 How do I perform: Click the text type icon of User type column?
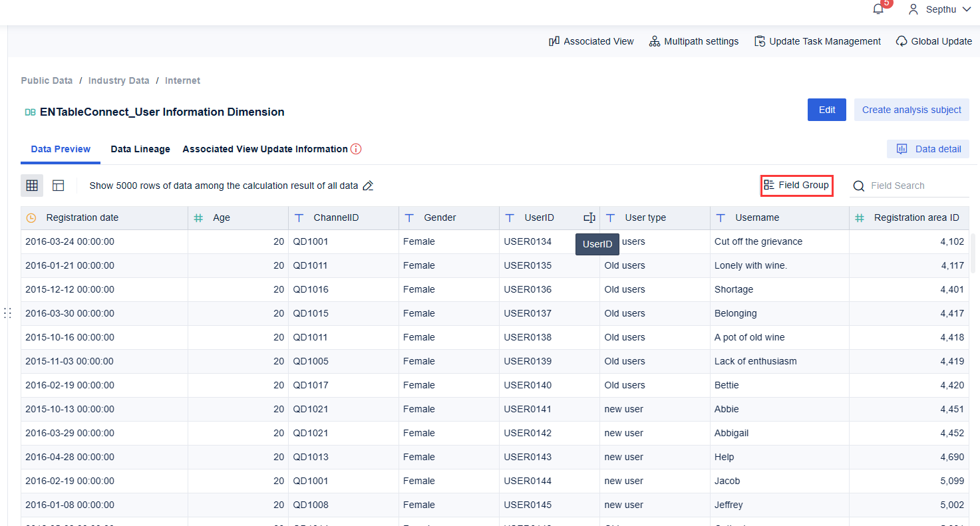pyautogui.click(x=610, y=217)
